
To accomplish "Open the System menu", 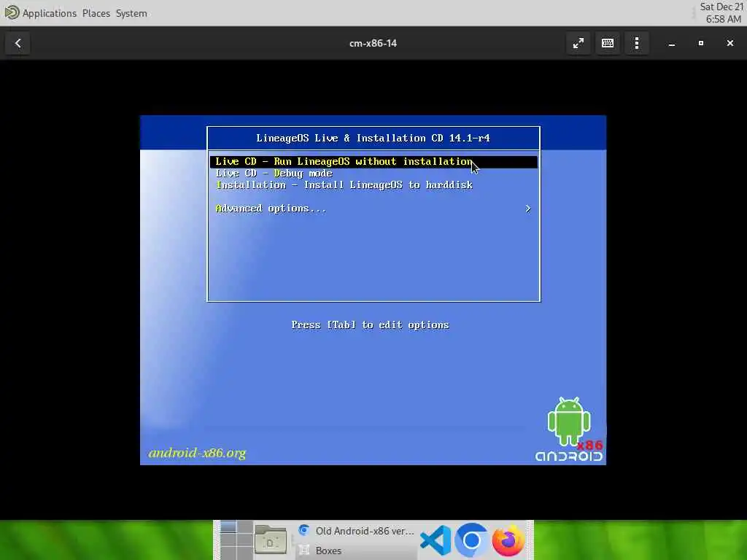I will pos(131,13).
